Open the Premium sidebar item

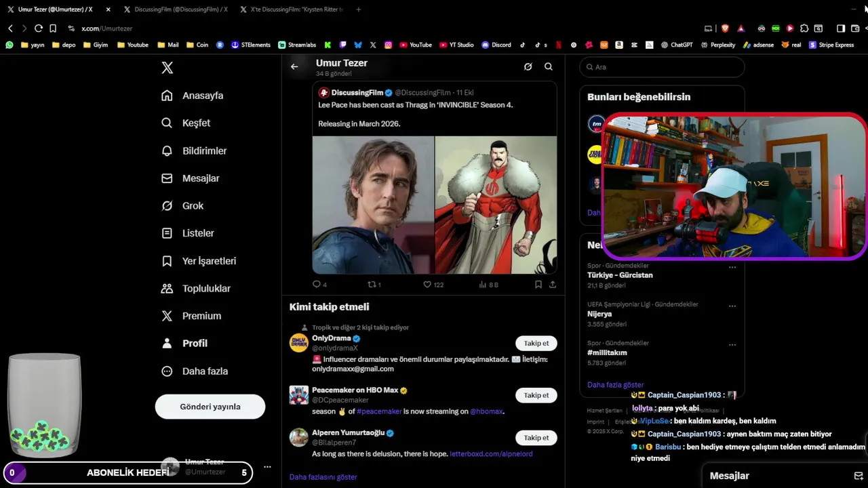192,316
